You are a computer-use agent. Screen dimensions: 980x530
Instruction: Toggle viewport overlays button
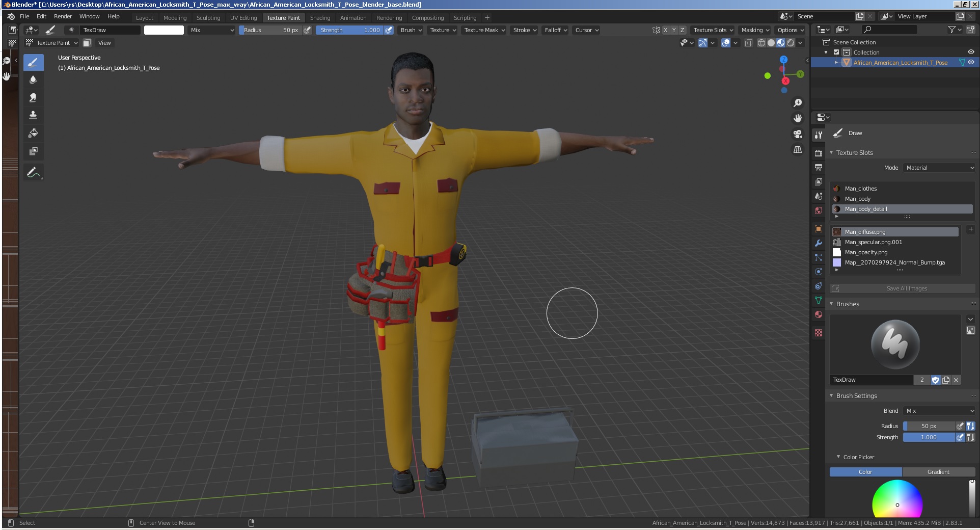726,43
